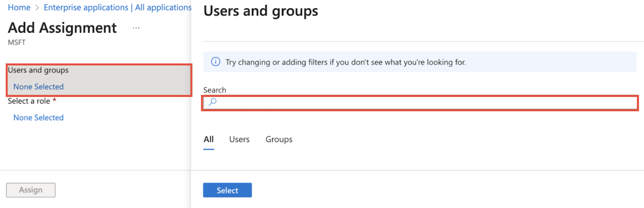The width and height of the screenshot is (644, 208).
Task: Switch to the Users tab
Action: point(239,139)
